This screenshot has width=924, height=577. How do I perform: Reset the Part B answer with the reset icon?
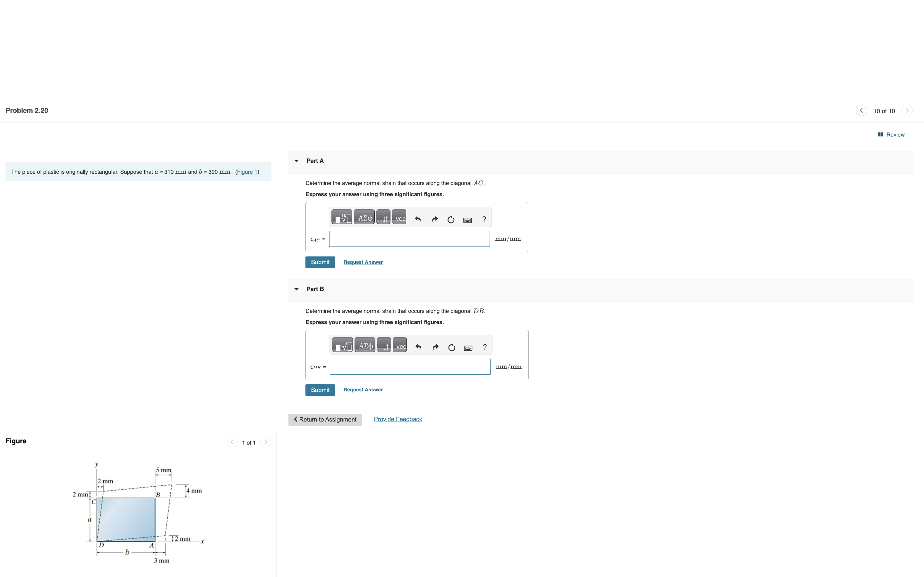452,347
